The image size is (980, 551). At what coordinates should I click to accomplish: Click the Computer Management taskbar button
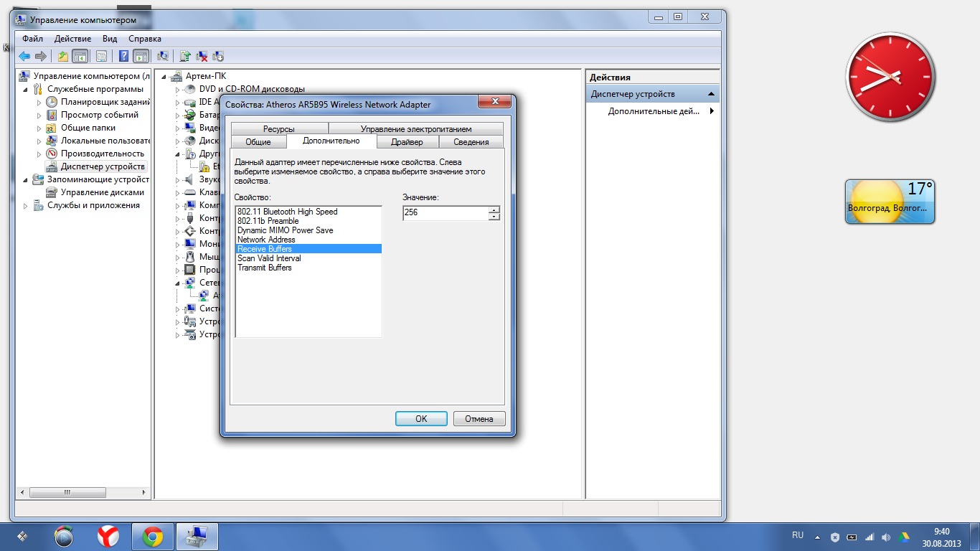pos(197,537)
